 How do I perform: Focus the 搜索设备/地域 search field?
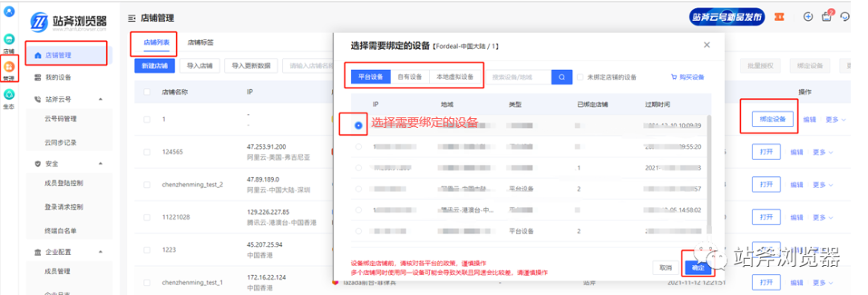pos(518,77)
